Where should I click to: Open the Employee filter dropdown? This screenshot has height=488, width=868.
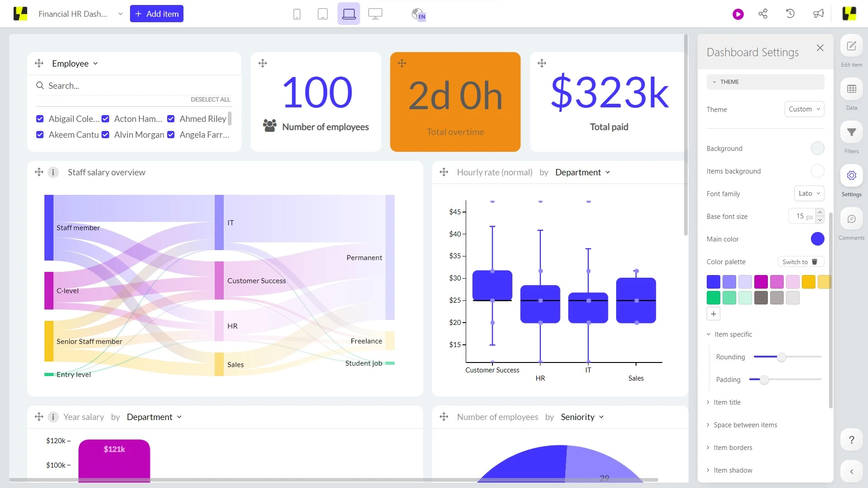[75, 63]
